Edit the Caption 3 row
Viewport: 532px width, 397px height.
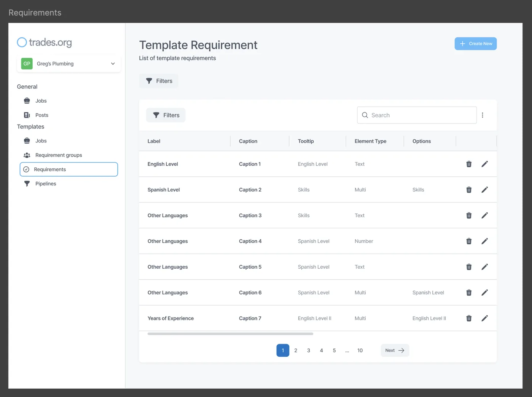pyautogui.click(x=484, y=215)
